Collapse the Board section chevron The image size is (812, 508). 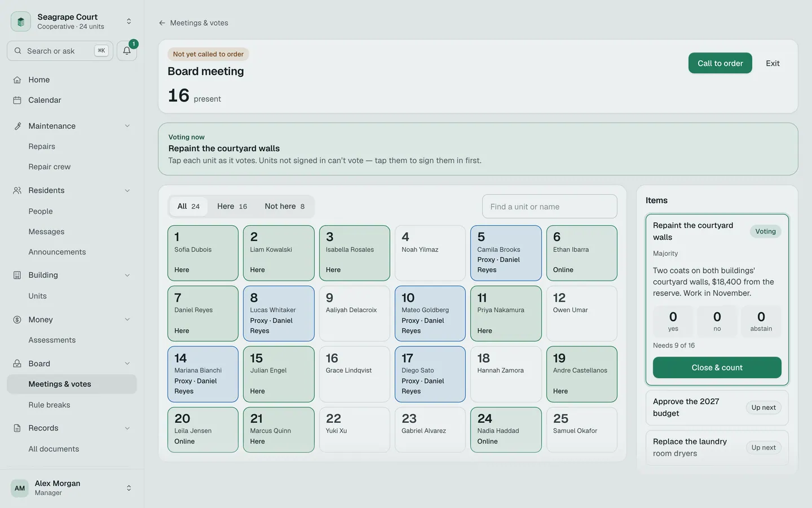[x=127, y=364]
